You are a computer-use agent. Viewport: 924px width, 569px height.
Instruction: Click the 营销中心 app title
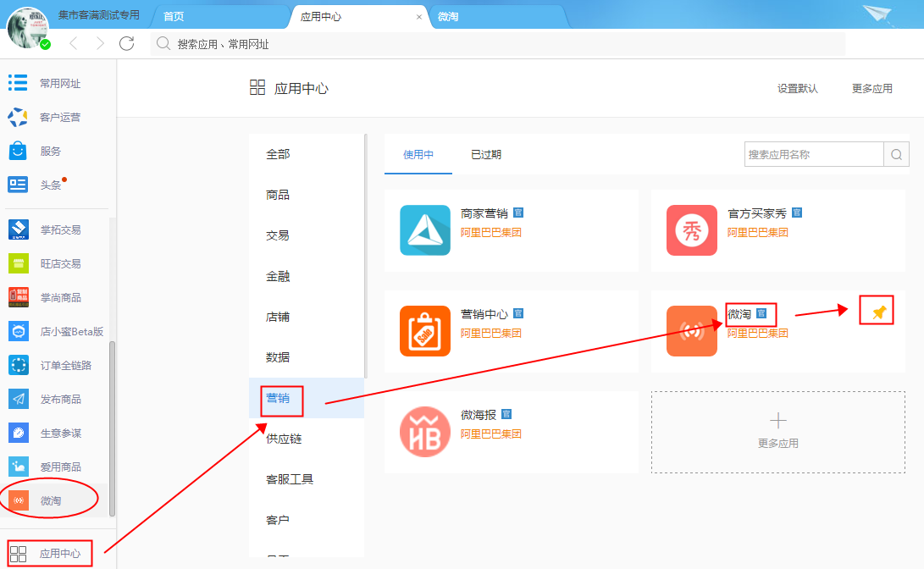484,314
